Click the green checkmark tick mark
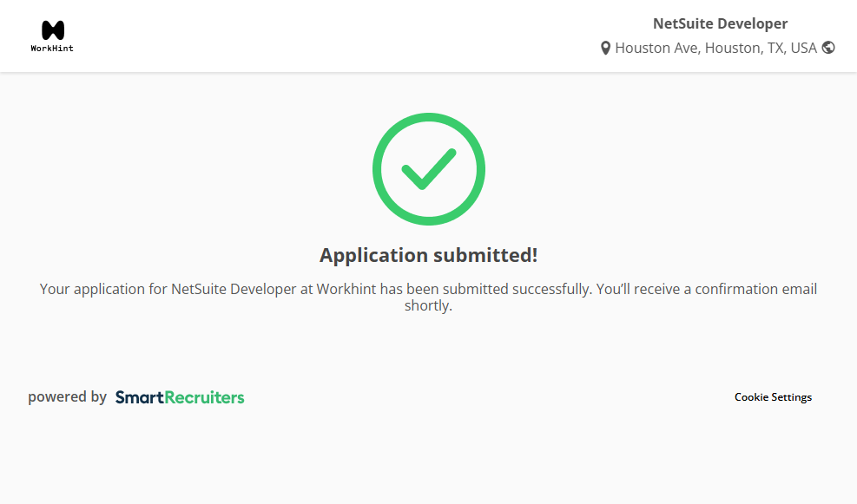 tap(428, 168)
